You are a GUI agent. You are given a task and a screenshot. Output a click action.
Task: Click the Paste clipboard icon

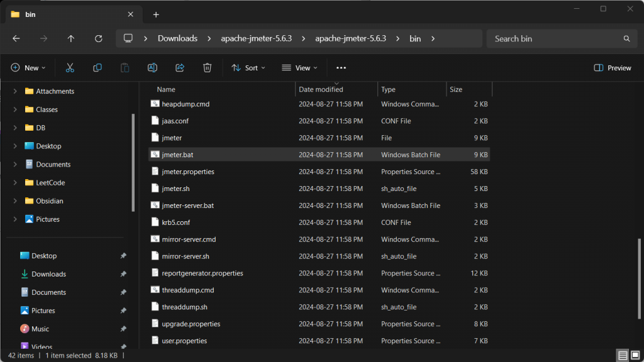[125, 68]
